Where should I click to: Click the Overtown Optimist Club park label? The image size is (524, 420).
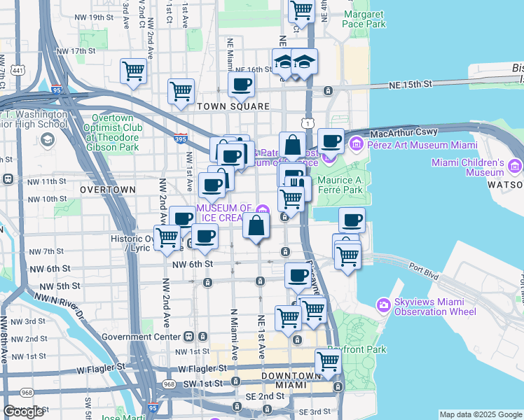coord(113,132)
